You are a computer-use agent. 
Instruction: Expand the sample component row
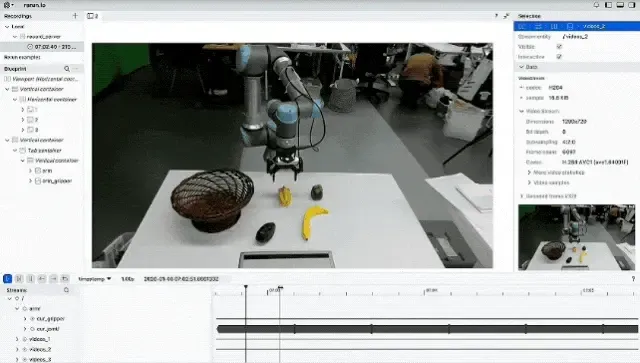click(521, 98)
